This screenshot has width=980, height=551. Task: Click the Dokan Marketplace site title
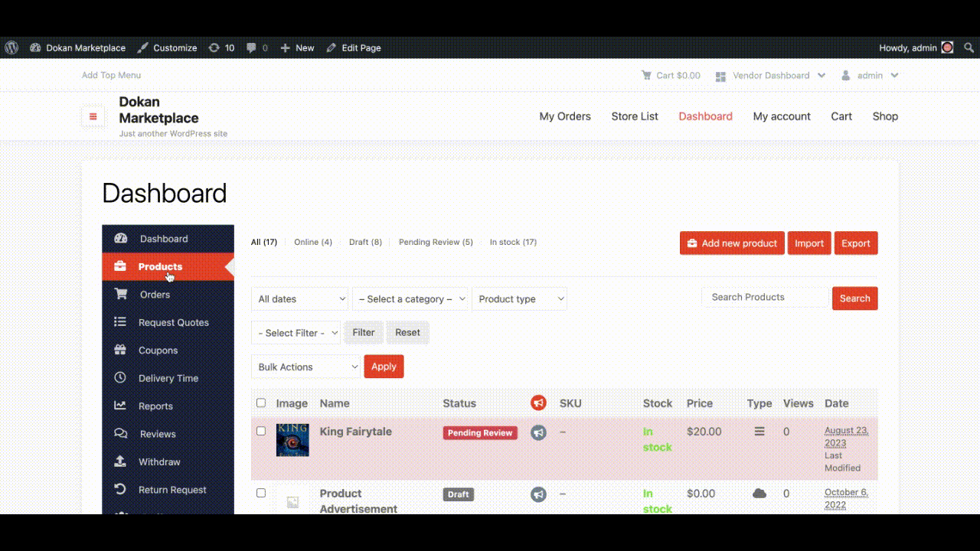click(158, 109)
